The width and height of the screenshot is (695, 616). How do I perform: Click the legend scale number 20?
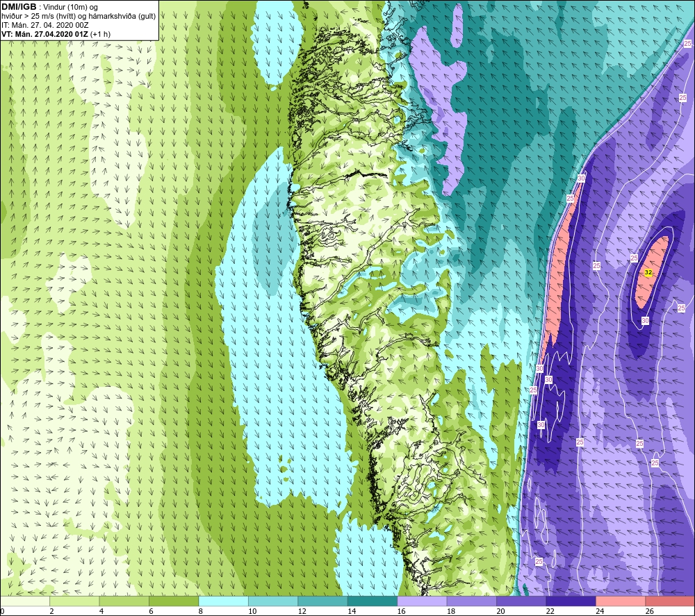[500, 611]
